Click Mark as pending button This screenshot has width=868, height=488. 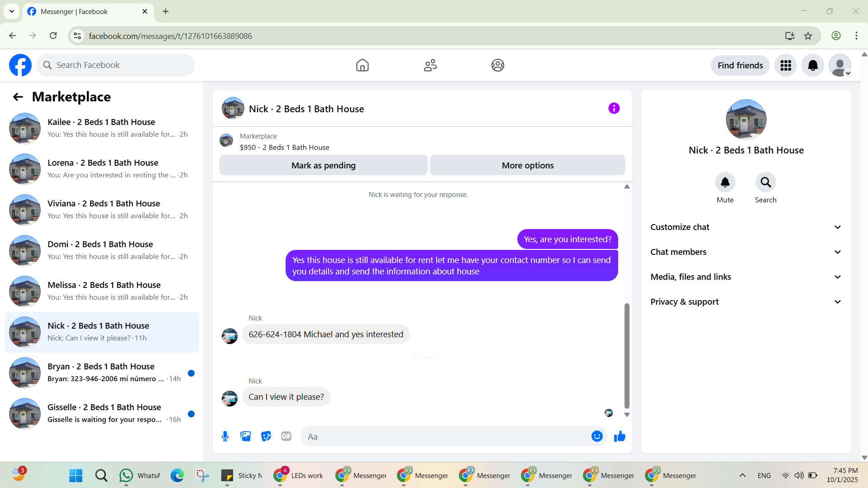point(324,165)
